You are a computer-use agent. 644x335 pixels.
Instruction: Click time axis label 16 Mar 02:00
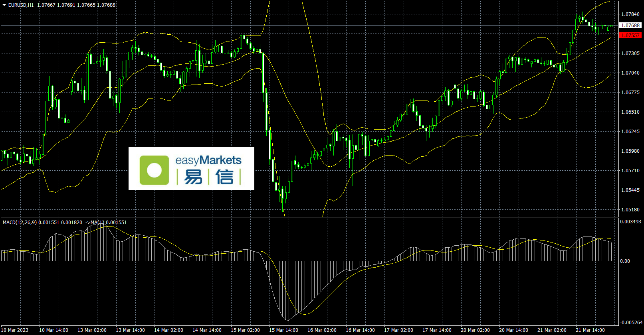[322, 330]
